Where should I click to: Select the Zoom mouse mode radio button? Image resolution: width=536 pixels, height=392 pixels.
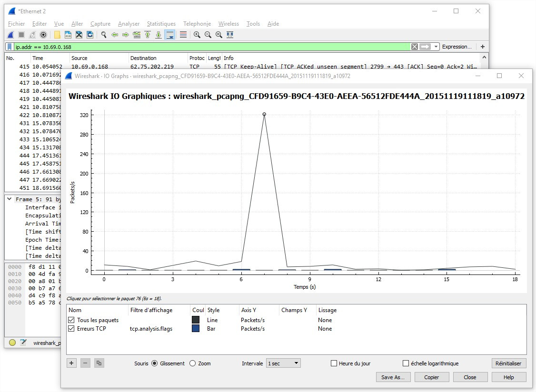point(193,363)
